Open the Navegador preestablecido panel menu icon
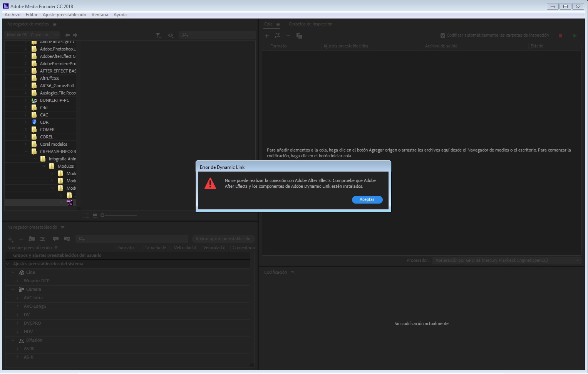 pos(63,227)
